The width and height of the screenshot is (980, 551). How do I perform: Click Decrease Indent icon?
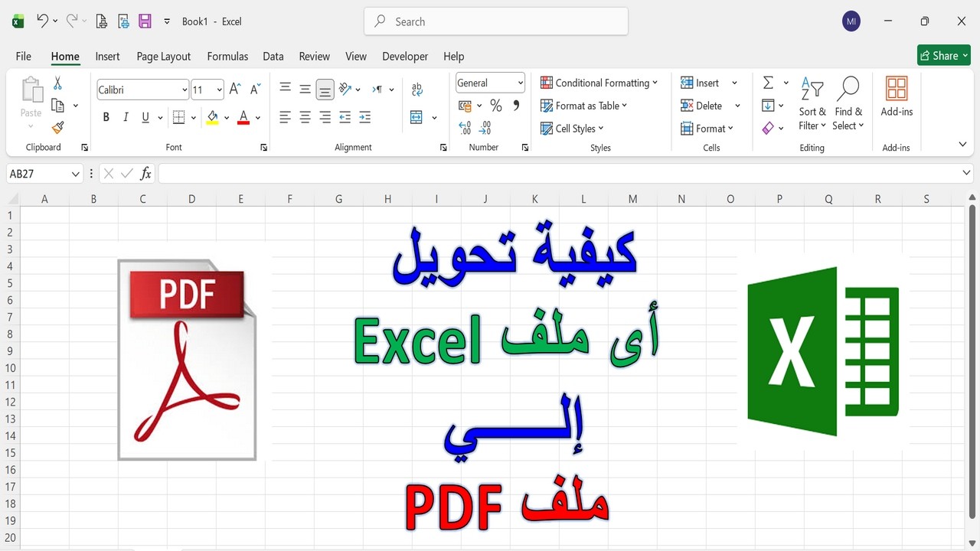pos(345,117)
